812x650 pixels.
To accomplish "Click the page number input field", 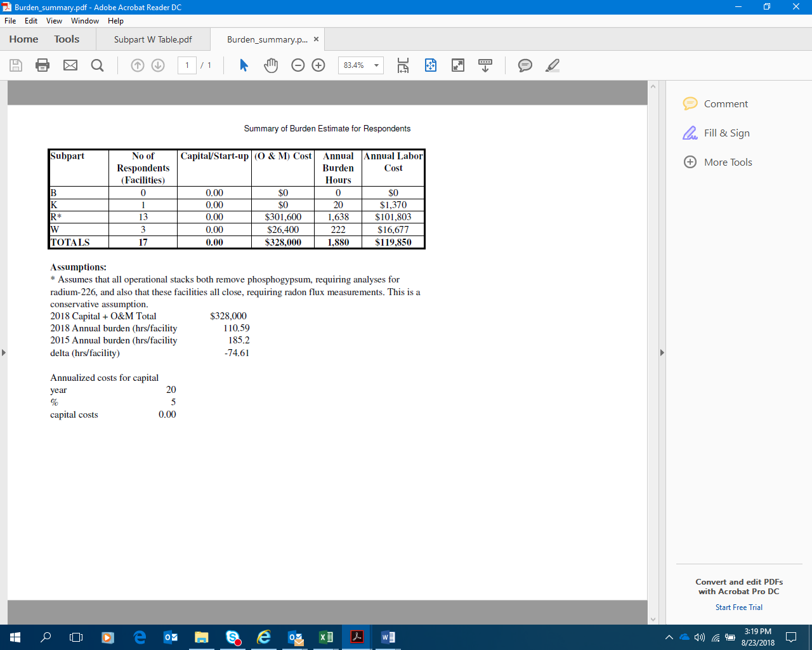I will coord(187,65).
